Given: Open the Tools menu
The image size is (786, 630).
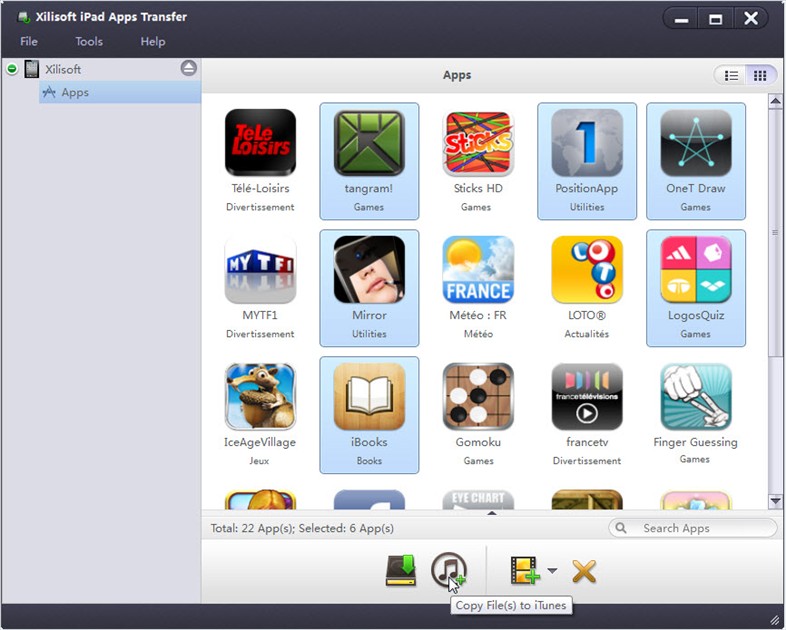Looking at the screenshot, I should [89, 42].
